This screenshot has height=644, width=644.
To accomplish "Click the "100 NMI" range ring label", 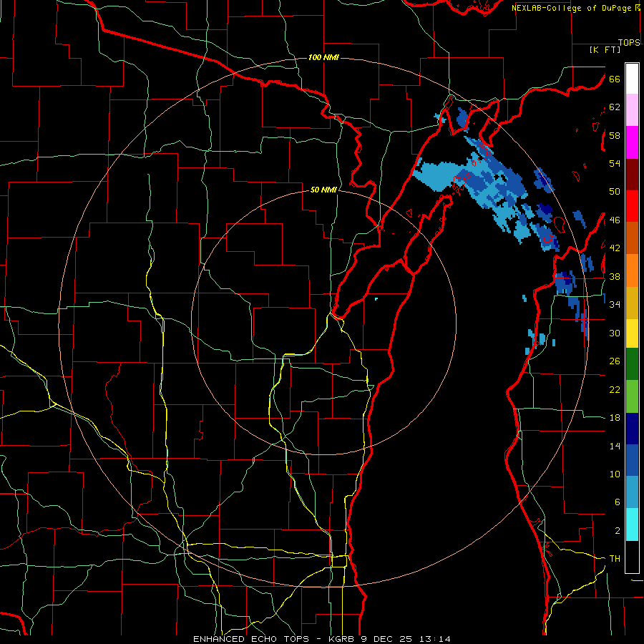I will pyautogui.click(x=323, y=57).
